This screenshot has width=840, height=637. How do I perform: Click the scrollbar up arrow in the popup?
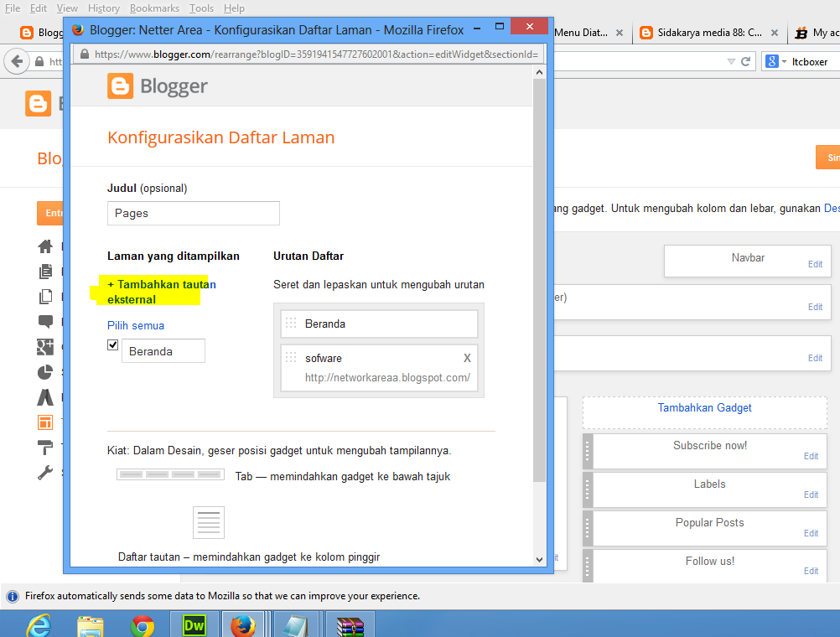tap(540, 72)
